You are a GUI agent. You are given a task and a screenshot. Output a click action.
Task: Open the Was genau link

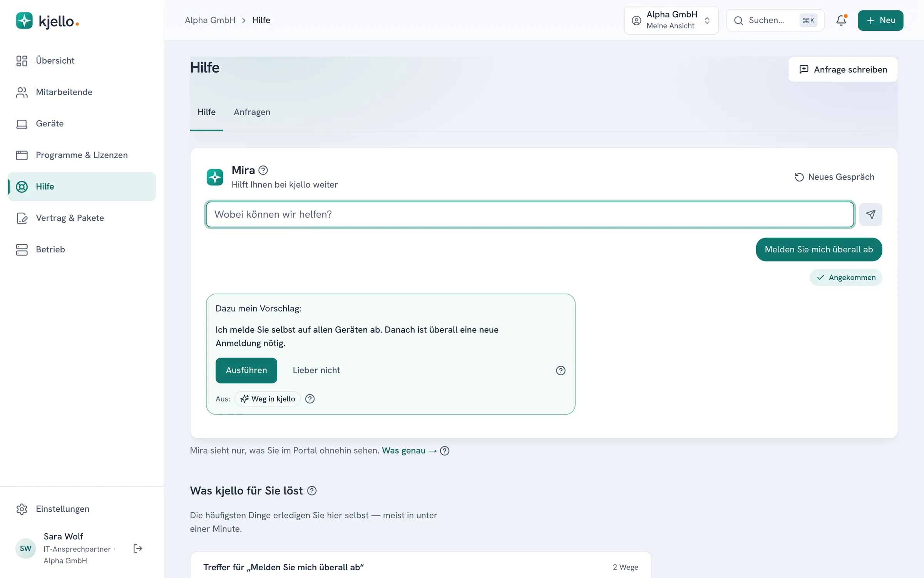(409, 450)
